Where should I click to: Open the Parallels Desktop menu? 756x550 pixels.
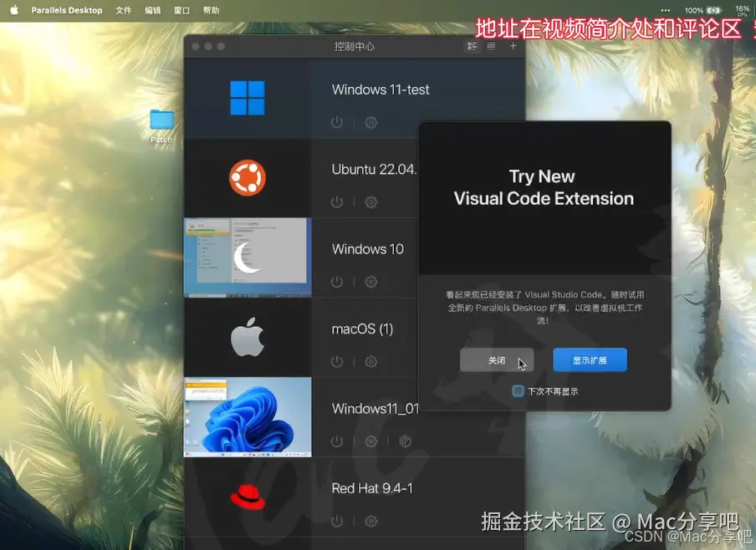pos(67,10)
